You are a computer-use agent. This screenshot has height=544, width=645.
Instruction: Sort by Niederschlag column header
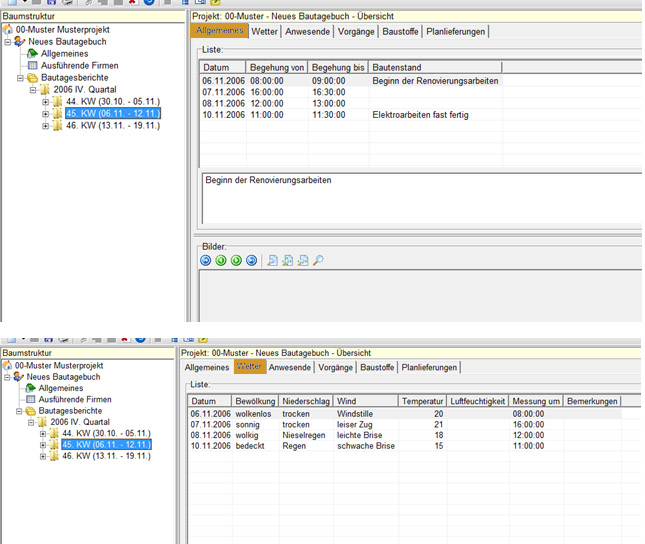coord(306,401)
